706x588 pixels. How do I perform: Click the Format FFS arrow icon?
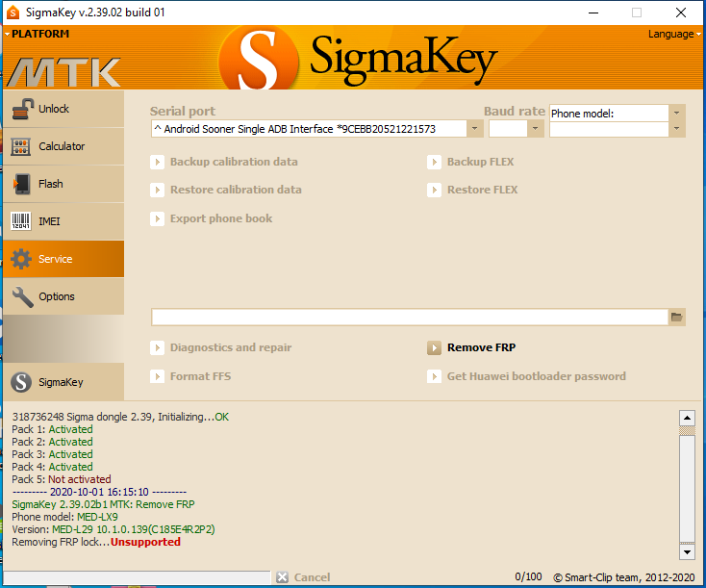coord(157,376)
